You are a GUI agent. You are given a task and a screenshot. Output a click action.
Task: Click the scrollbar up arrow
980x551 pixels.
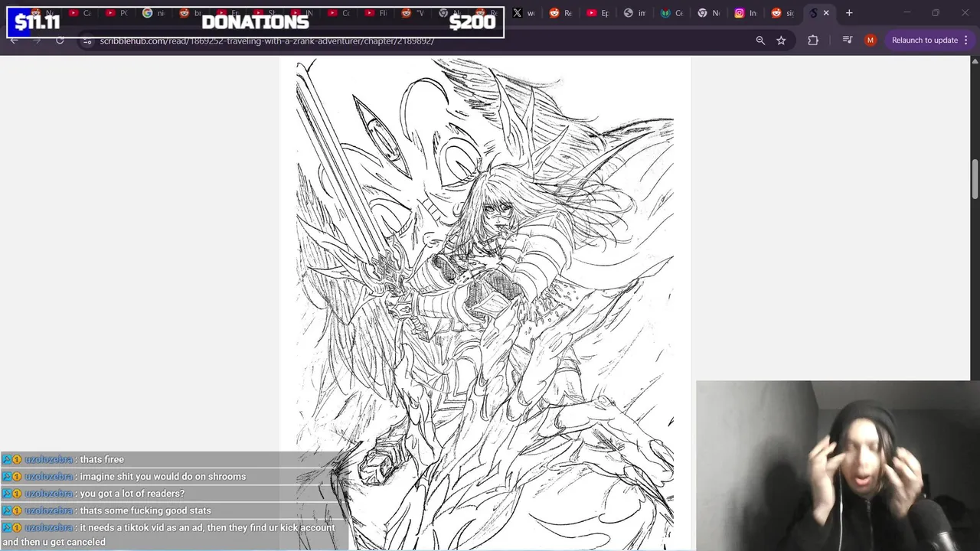pyautogui.click(x=975, y=60)
